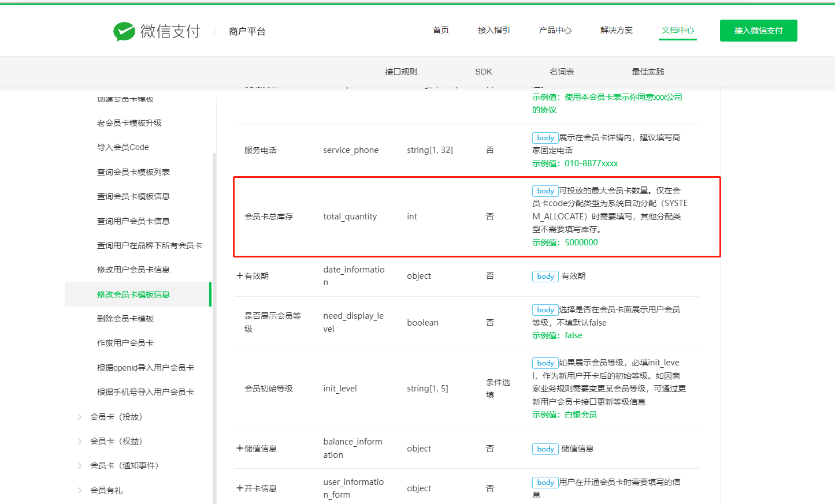Click the int type cell
Screen dimensions: 835x504
tap(412, 216)
